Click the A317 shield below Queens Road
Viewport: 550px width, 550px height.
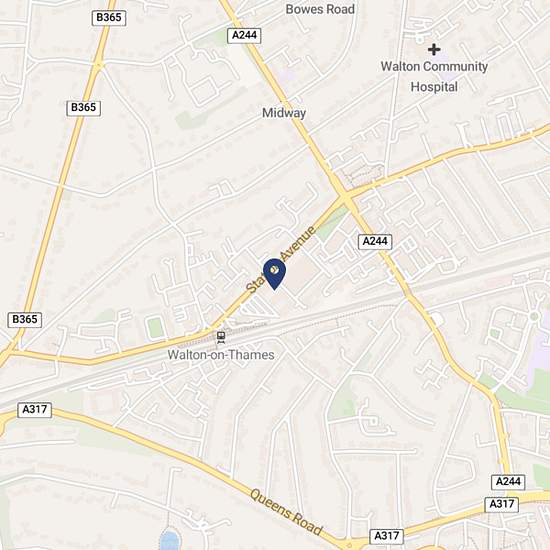[x=387, y=536]
